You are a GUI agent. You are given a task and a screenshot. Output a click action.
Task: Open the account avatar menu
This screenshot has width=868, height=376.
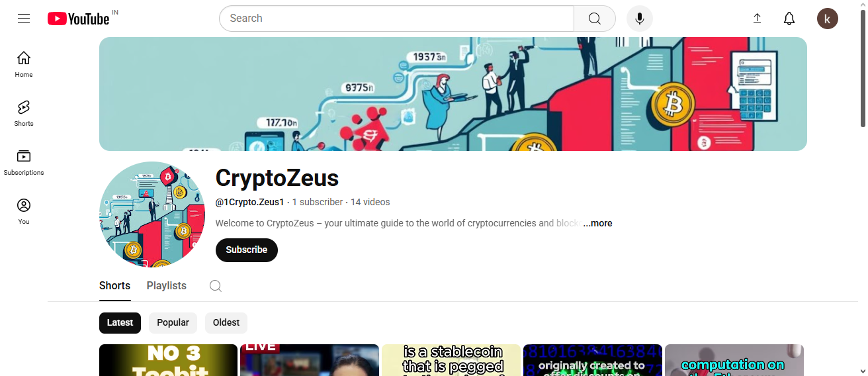pyautogui.click(x=828, y=19)
